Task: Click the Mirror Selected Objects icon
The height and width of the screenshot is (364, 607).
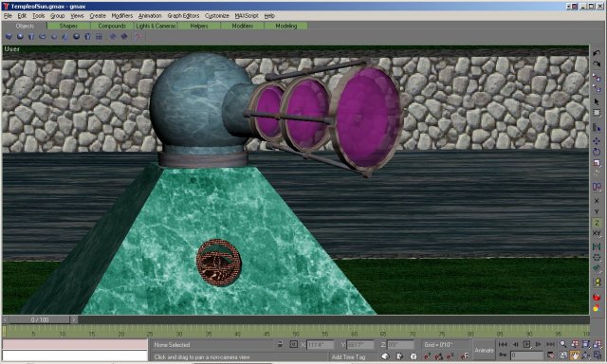Action: (597, 246)
